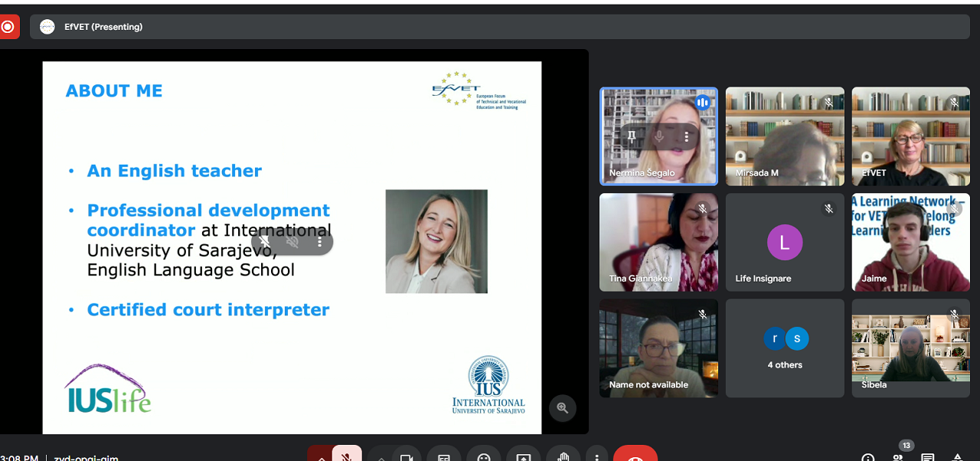Open the three-dot more options in the bottom bar
The height and width of the screenshot is (461, 980).
tap(596, 456)
